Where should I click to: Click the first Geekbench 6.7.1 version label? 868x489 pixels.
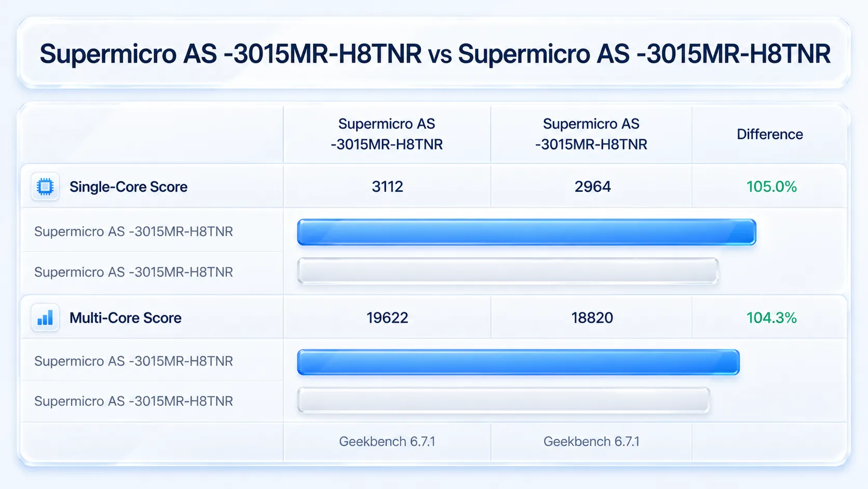[x=387, y=442]
